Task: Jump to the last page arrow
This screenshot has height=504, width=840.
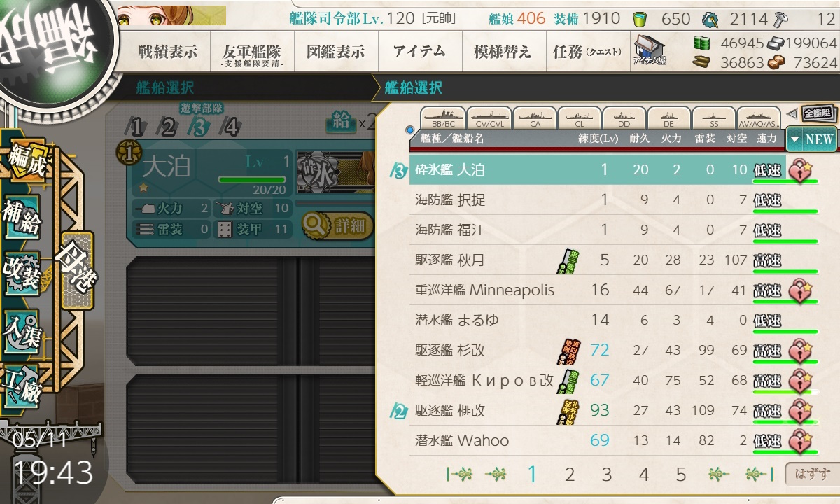Action: click(756, 475)
